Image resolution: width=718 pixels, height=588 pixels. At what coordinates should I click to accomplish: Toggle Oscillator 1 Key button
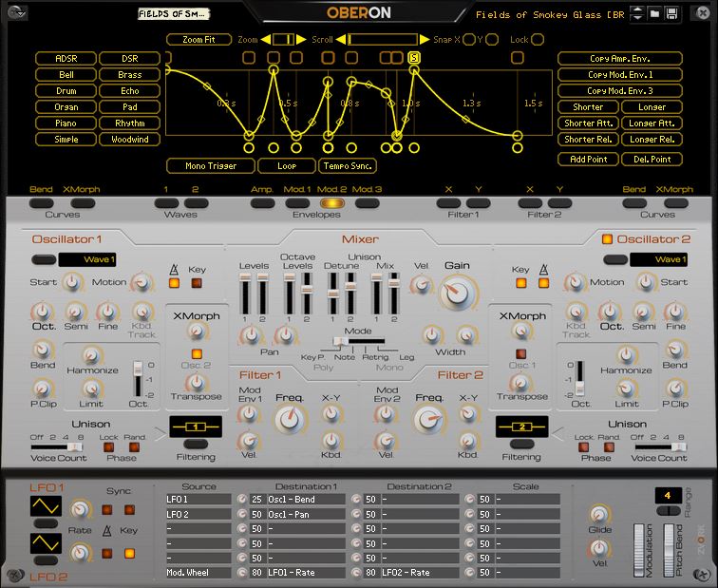pyautogui.click(x=197, y=282)
